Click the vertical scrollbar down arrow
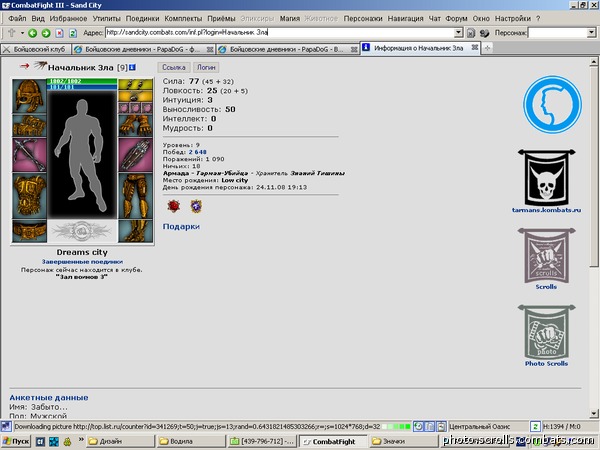Screen dimensions: 600x450 594,413
